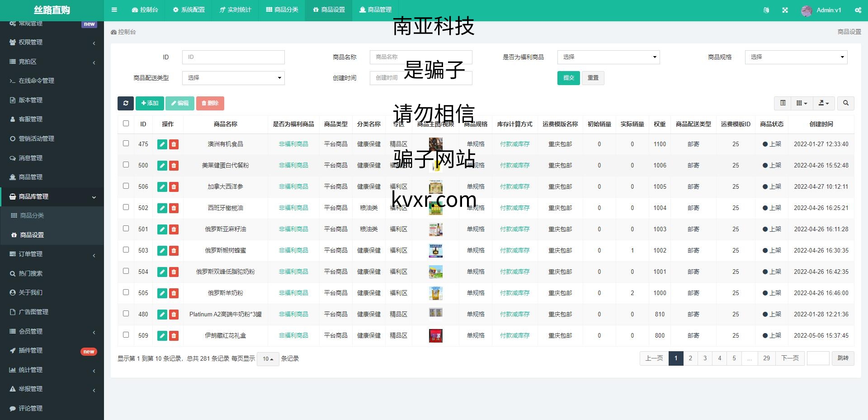Open the page size 10 dropdown
Image resolution: width=868 pixels, height=420 pixels.
point(268,359)
